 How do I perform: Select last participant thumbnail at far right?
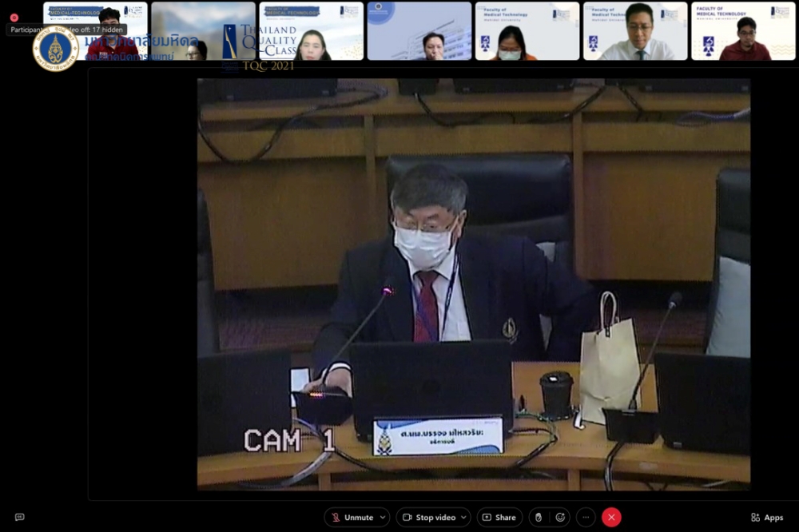point(743,32)
